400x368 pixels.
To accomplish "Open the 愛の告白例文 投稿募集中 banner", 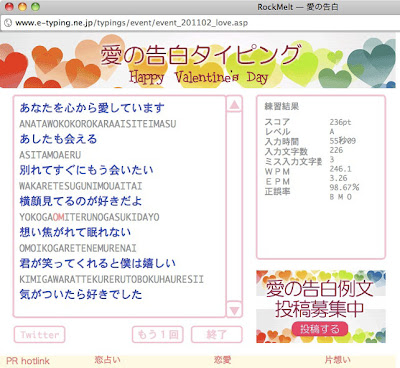I will click(x=321, y=306).
